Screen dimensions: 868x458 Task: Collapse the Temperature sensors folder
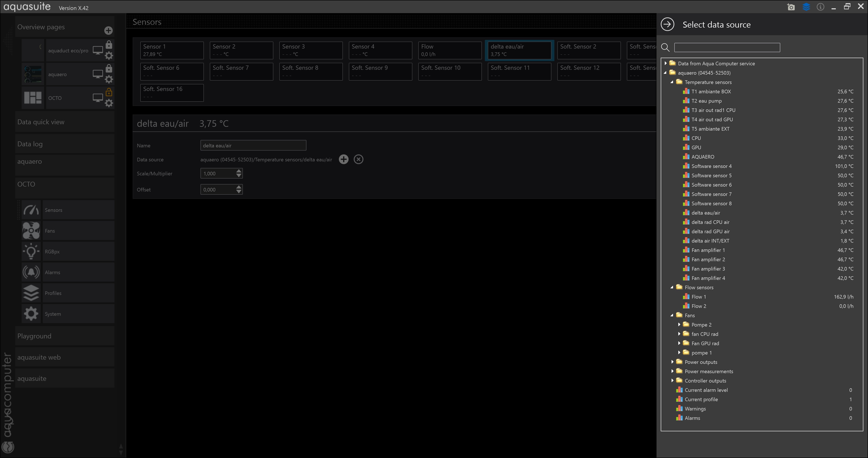point(672,82)
